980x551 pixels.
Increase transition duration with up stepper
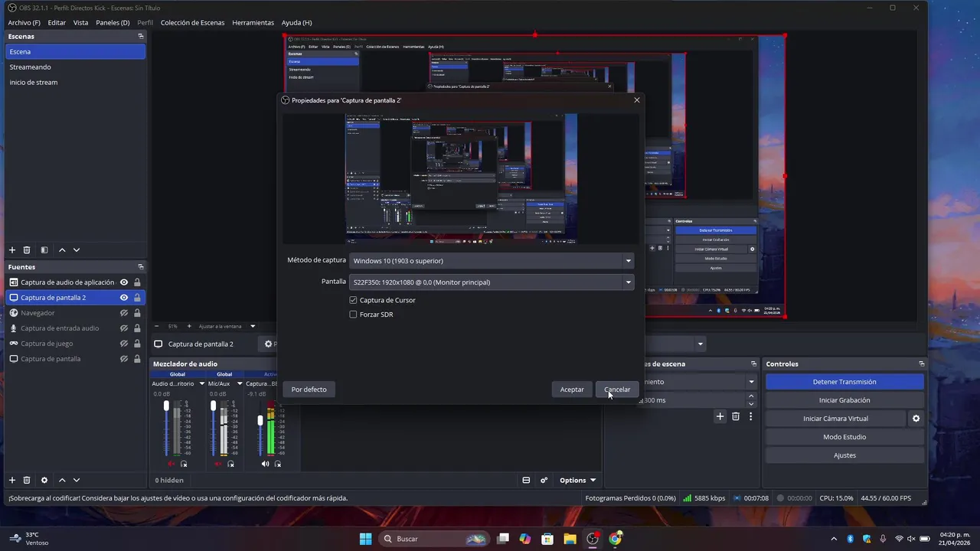coord(751,396)
